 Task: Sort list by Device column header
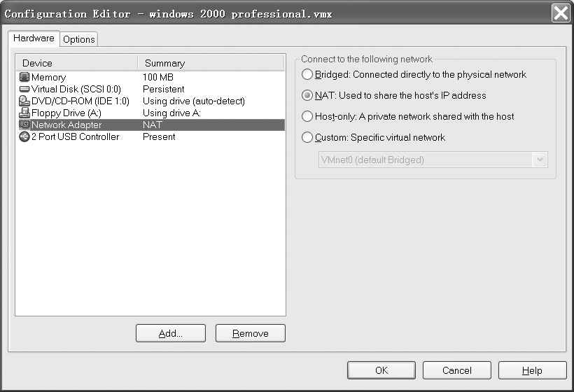(x=76, y=63)
